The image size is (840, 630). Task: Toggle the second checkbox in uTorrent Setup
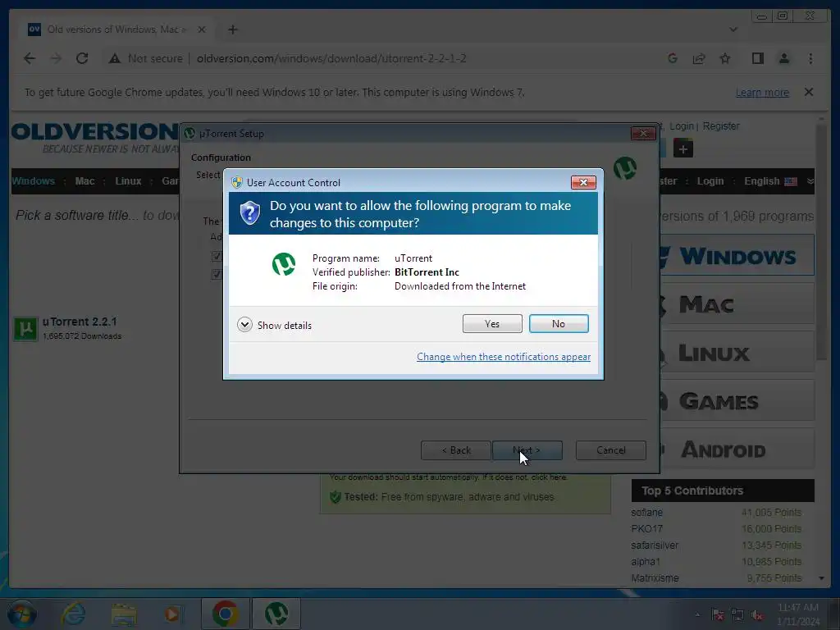217,274
